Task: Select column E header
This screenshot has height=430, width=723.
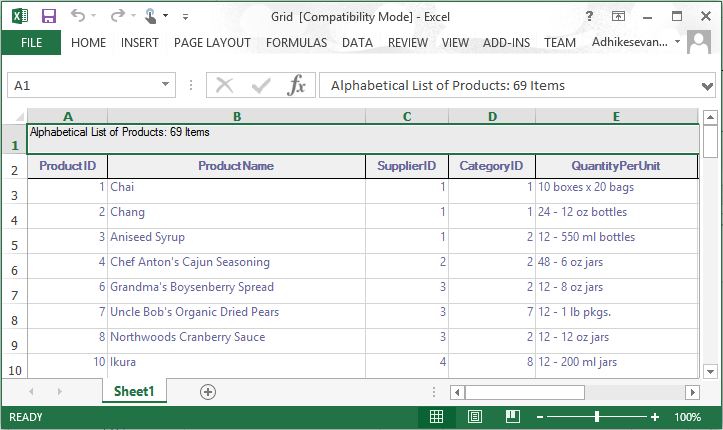Action: (616, 116)
